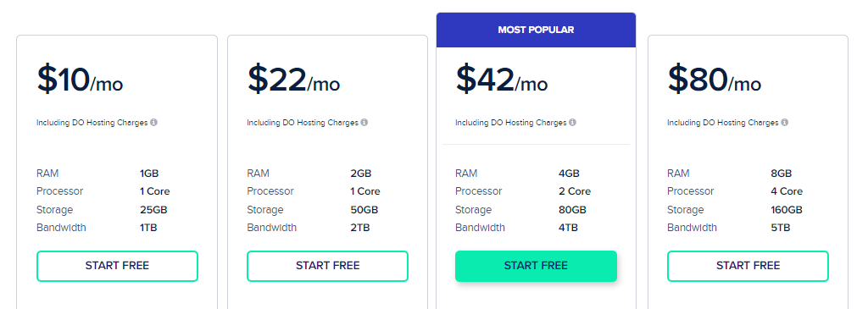Click the 160GB Storage value in the $80 plan
The image size is (868, 309).
[x=787, y=210]
